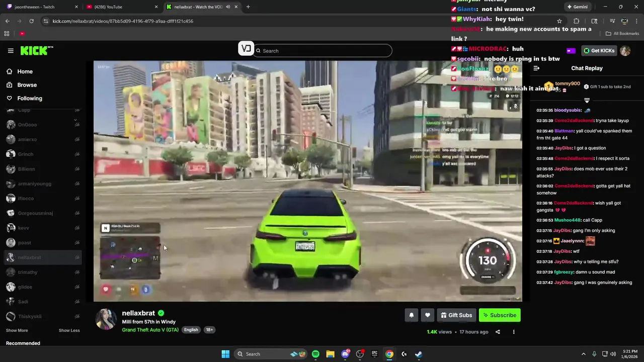Click Blattman username in chat replay
Viewport: 644px width, 362px height.
tap(564, 131)
